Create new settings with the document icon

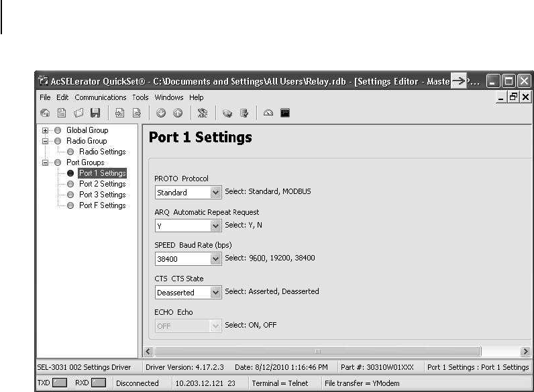pyautogui.click(x=62, y=113)
